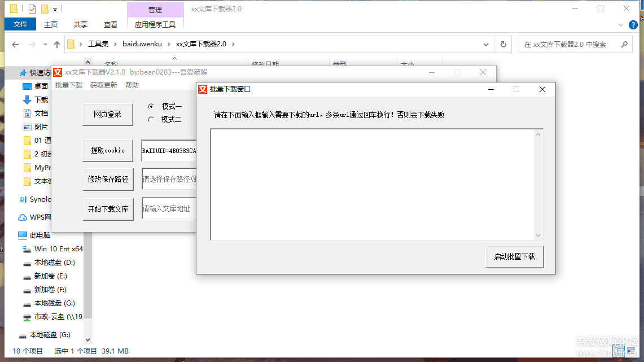Open the quick access toolbar dropdown

pos(55,9)
